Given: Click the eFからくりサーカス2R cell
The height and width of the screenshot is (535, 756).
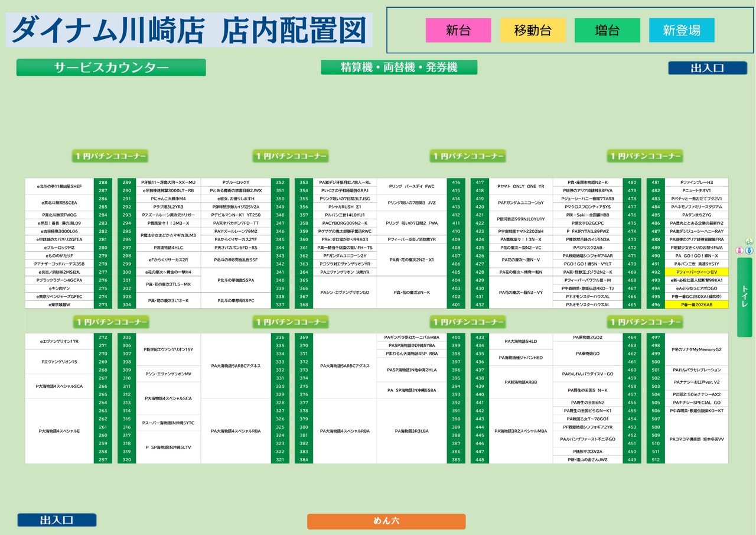Looking at the screenshot, I should (x=168, y=260).
